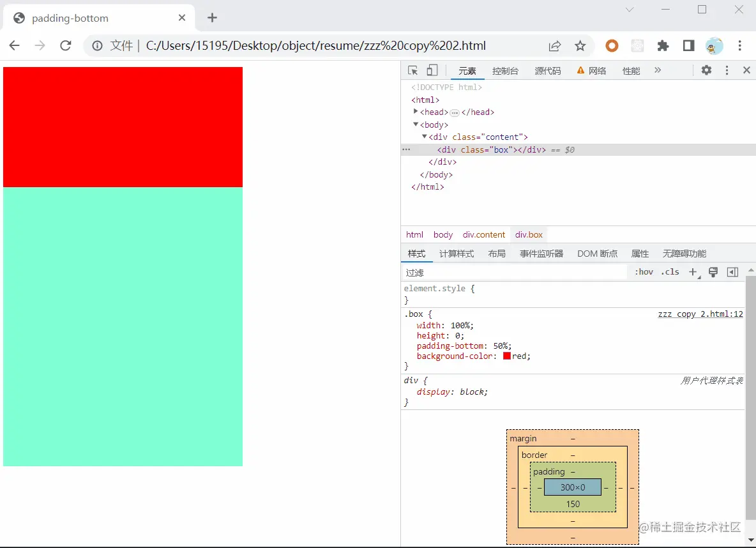Expand the head element node
The height and width of the screenshot is (548, 756).
[416, 111]
